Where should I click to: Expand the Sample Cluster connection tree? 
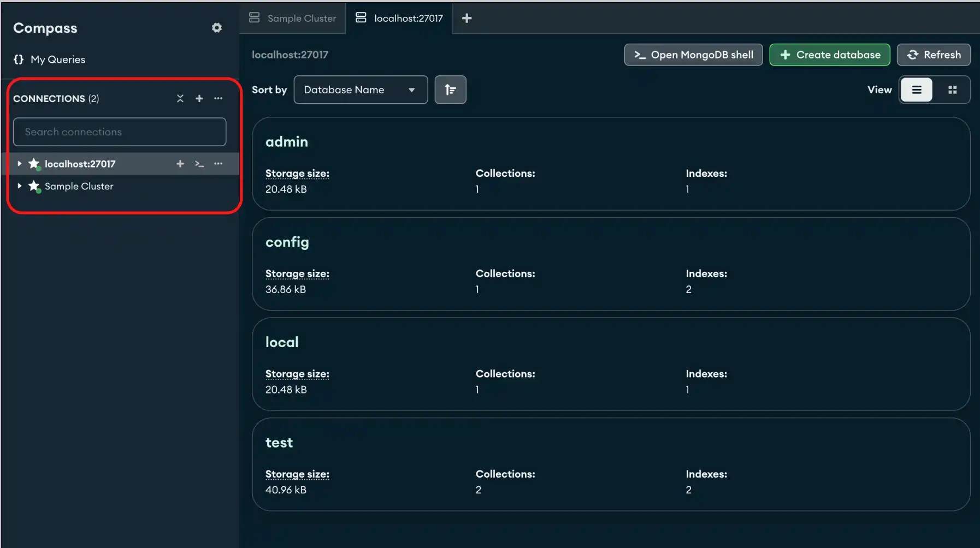click(x=20, y=186)
